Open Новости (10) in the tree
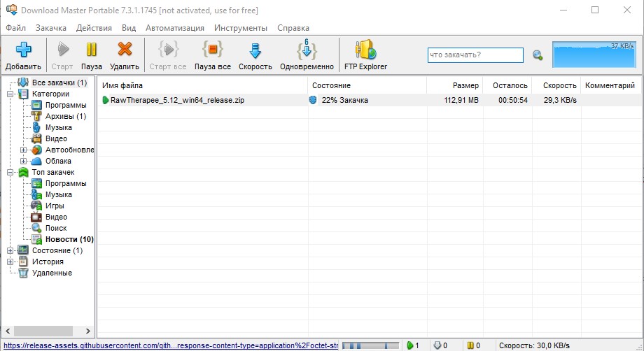 pos(69,239)
